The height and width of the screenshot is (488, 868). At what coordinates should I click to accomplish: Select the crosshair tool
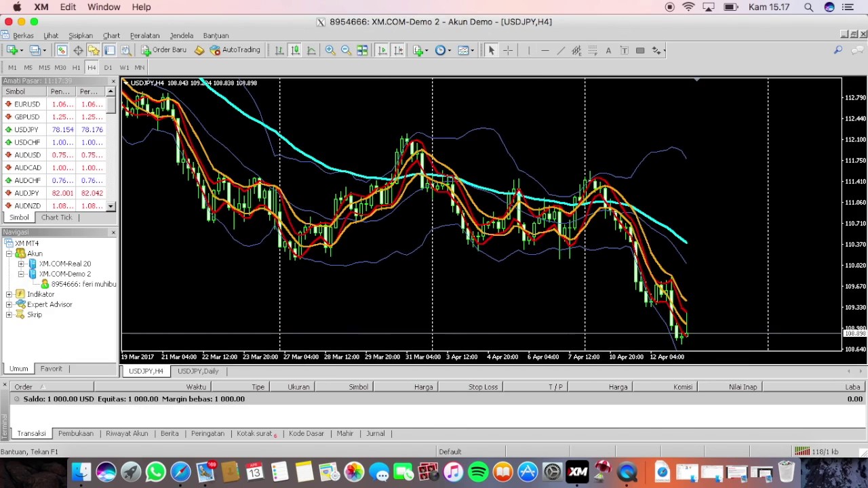(x=508, y=50)
